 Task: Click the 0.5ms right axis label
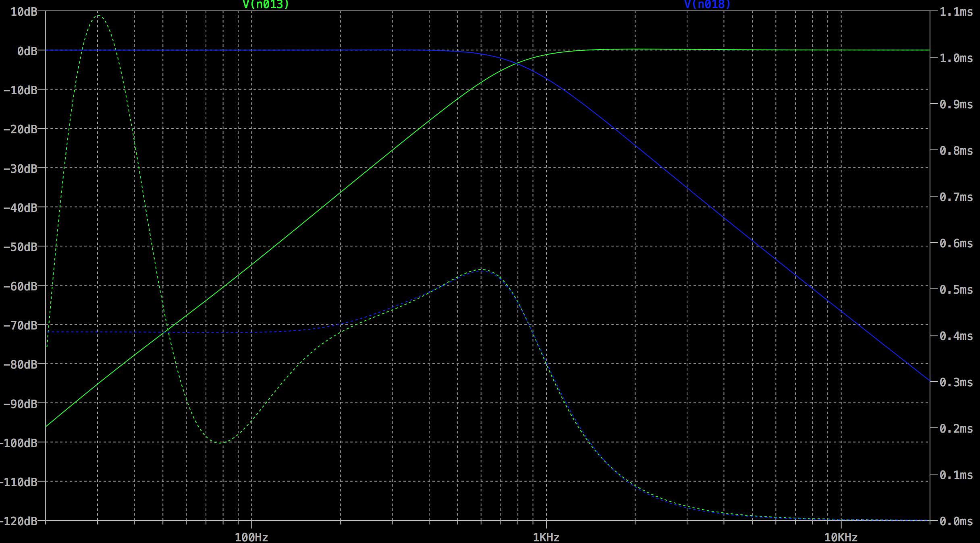[x=956, y=290]
